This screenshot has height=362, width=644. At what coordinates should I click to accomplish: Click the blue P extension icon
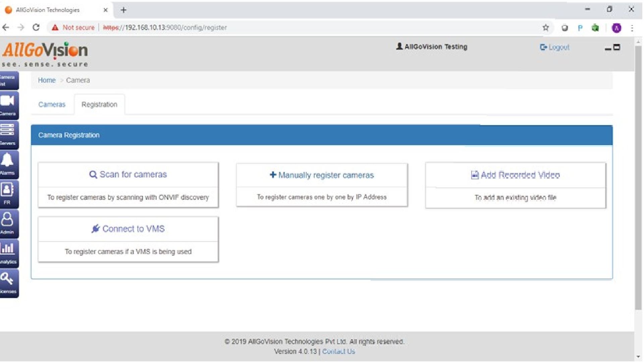tap(580, 28)
